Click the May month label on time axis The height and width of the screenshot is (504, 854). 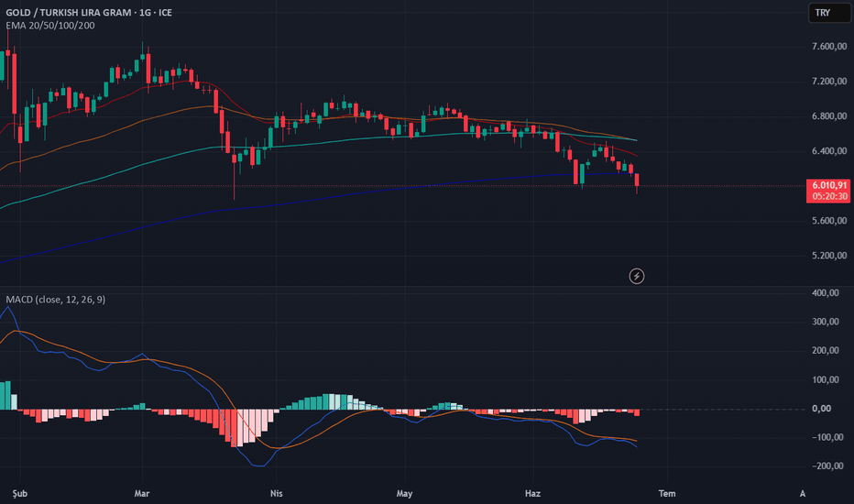pos(404,494)
